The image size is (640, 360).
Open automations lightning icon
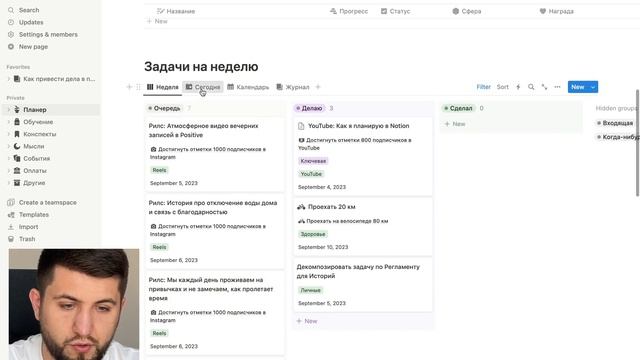pyautogui.click(x=518, y=87)
